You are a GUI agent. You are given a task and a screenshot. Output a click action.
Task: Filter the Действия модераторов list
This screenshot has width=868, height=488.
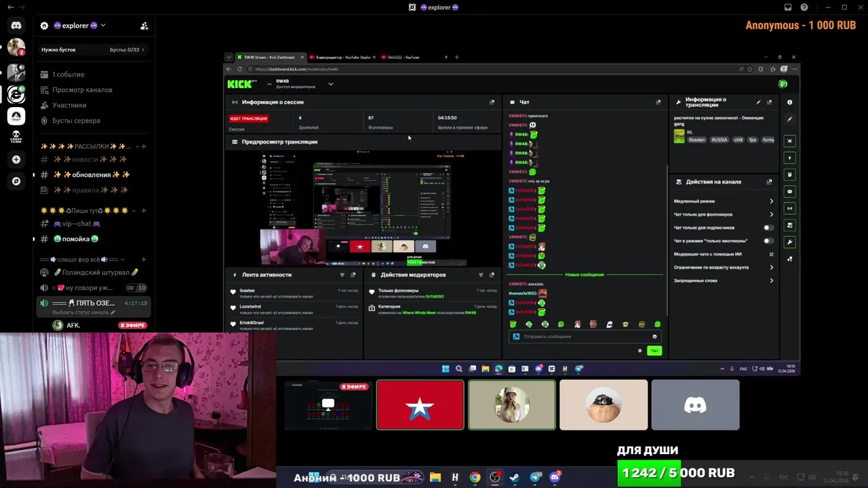(481, 274)
